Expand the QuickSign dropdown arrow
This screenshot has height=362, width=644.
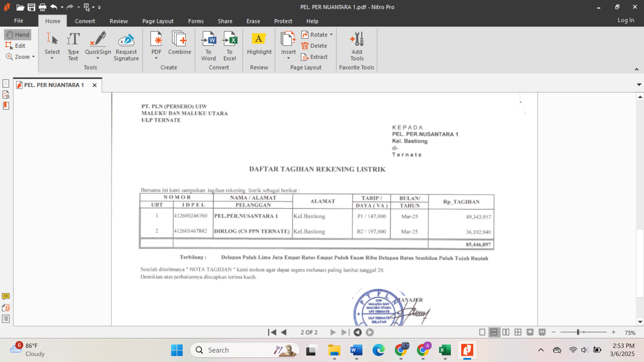click(x=98, y=58)
